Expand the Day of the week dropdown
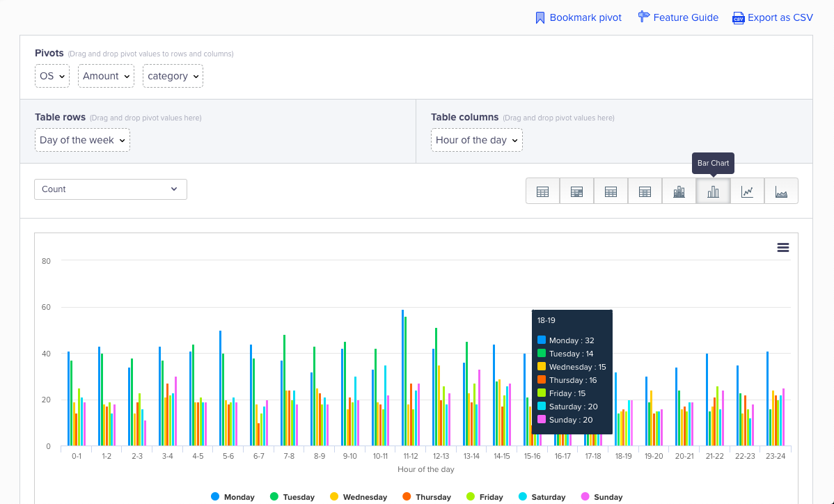 82,140
